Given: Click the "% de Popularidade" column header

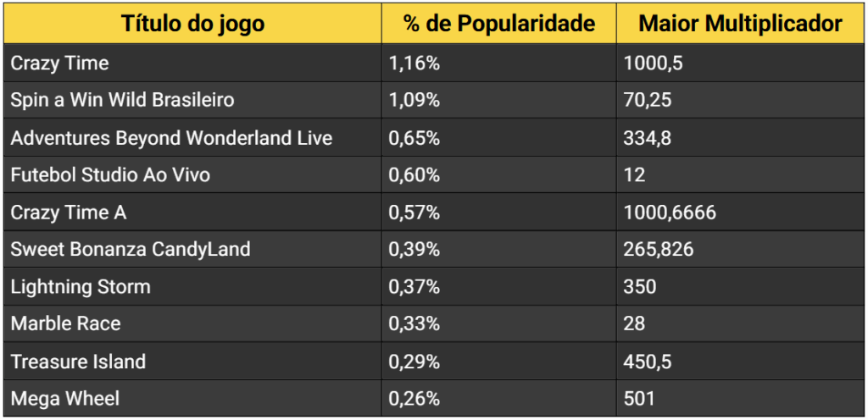Looking at the screenshot, I should pyautogui.click(x=498, y=24).
